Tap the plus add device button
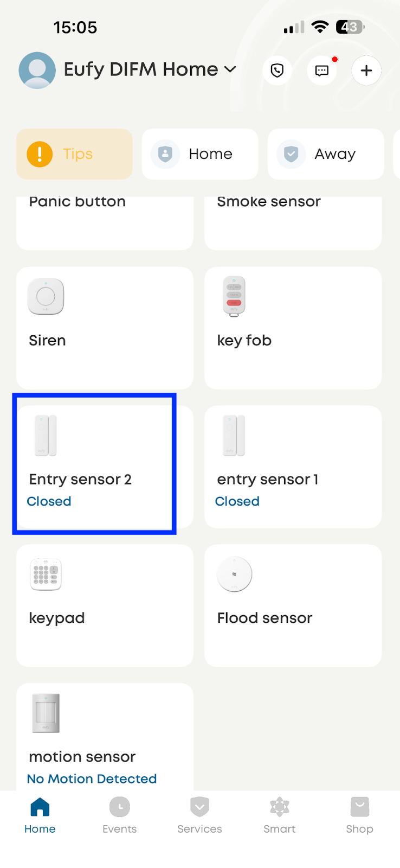 [x=366, y=71]
